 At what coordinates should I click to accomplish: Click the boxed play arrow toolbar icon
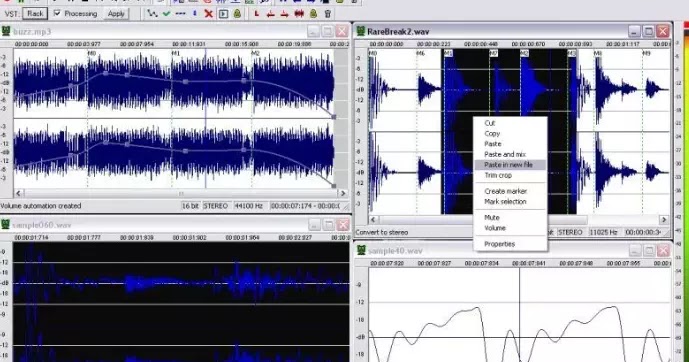(x=223, y=14)
